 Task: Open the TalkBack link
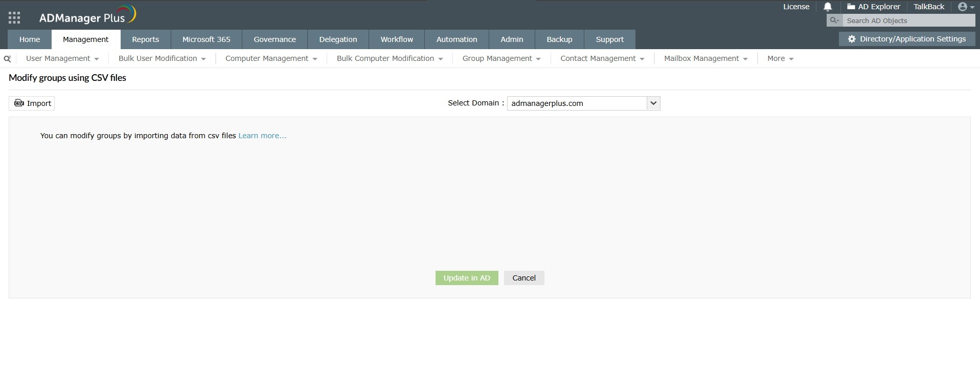929,7
